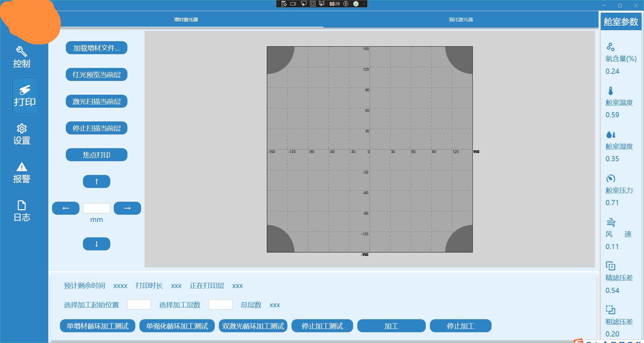
Task: Click the chamber temperature thermometer icon
Action: (610, 91)
